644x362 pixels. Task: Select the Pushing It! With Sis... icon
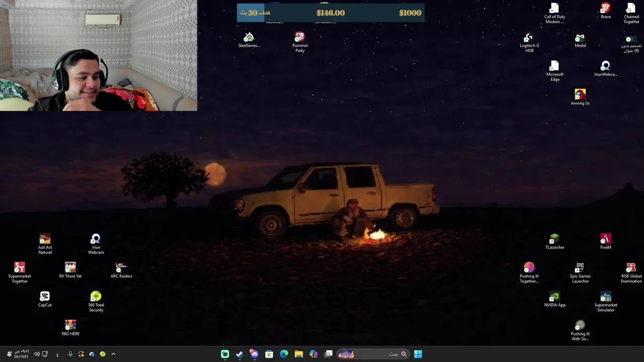(x=580, y=330)
